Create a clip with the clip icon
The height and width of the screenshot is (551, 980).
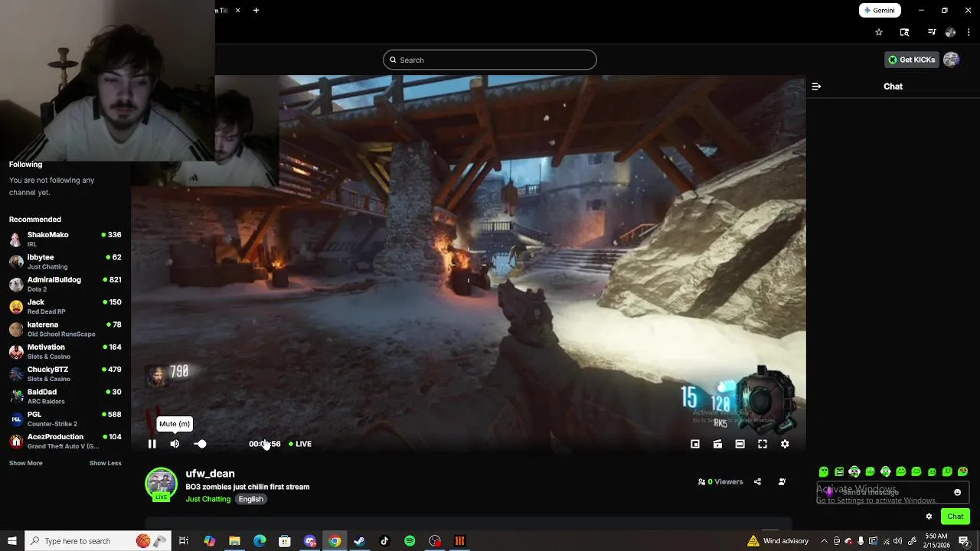[717, 444]
